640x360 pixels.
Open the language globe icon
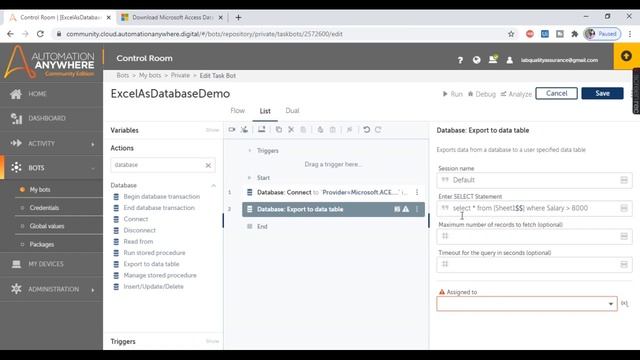tap(476, 60)
